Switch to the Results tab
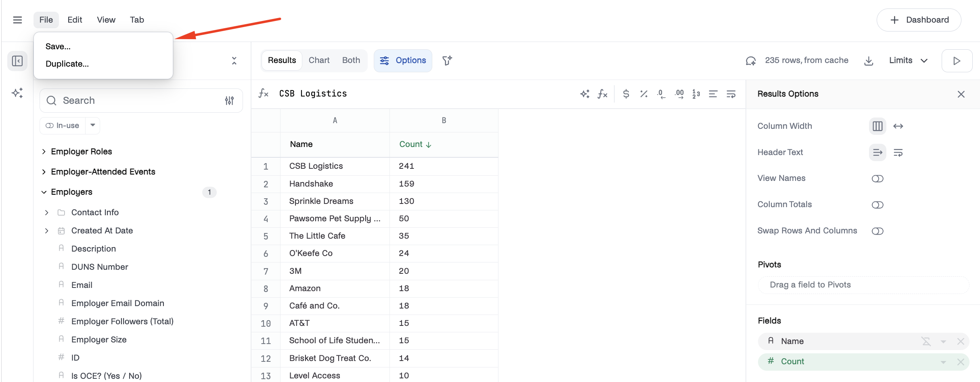 tap(282, 61)
